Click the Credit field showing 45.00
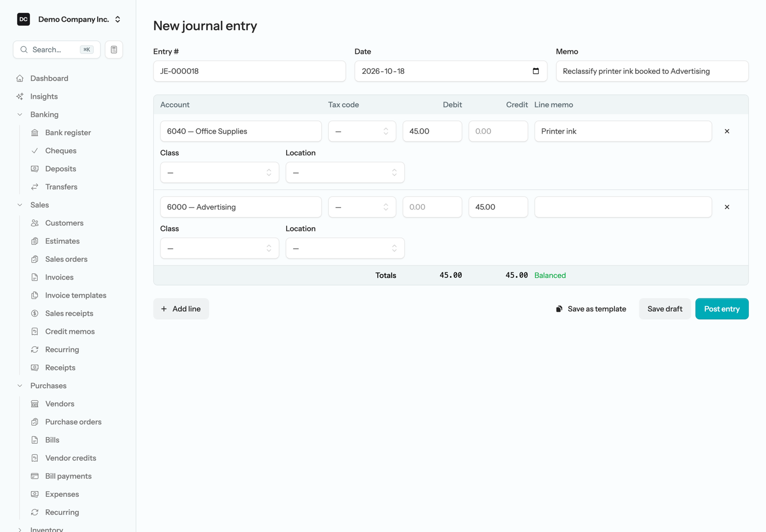766x532 pixels. (x=498, y=207)
